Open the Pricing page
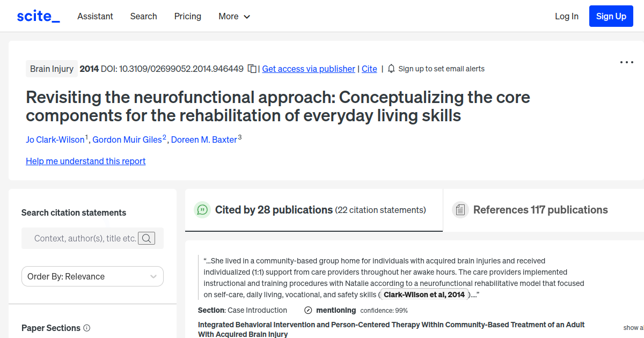Image resolution: width=644 pixels, height=338 pixels. pyautogui.click(x=187, y=17)
